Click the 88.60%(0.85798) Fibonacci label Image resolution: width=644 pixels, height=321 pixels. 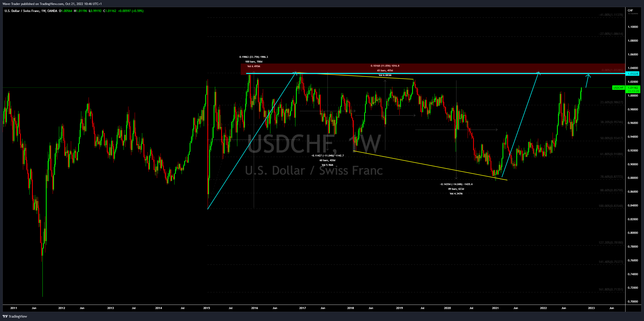click(x=611, y=190)
